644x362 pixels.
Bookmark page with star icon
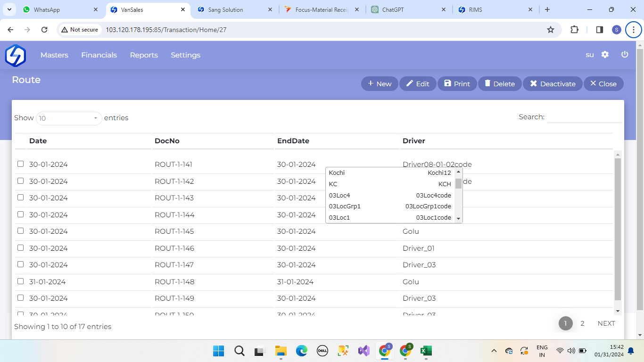pyautogui.click(x=550, y=30)
